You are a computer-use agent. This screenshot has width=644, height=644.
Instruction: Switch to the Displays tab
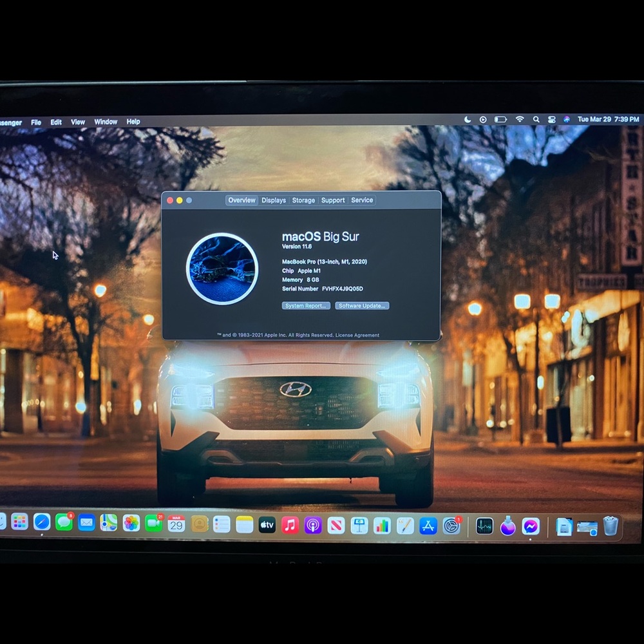click(x=274, y=200)
